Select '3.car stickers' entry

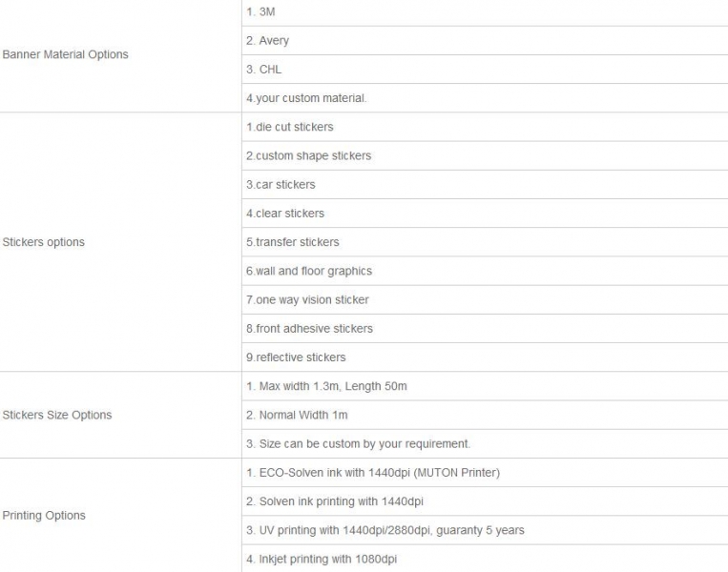coord(485,185)
